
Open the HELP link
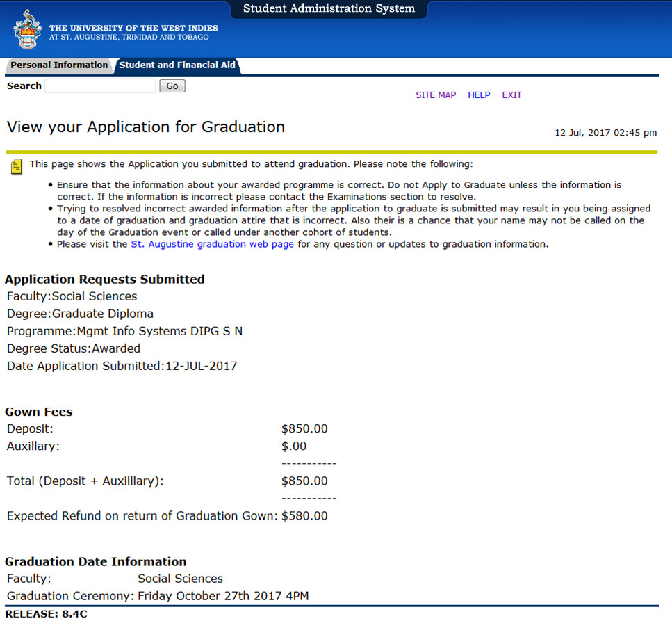479,95
